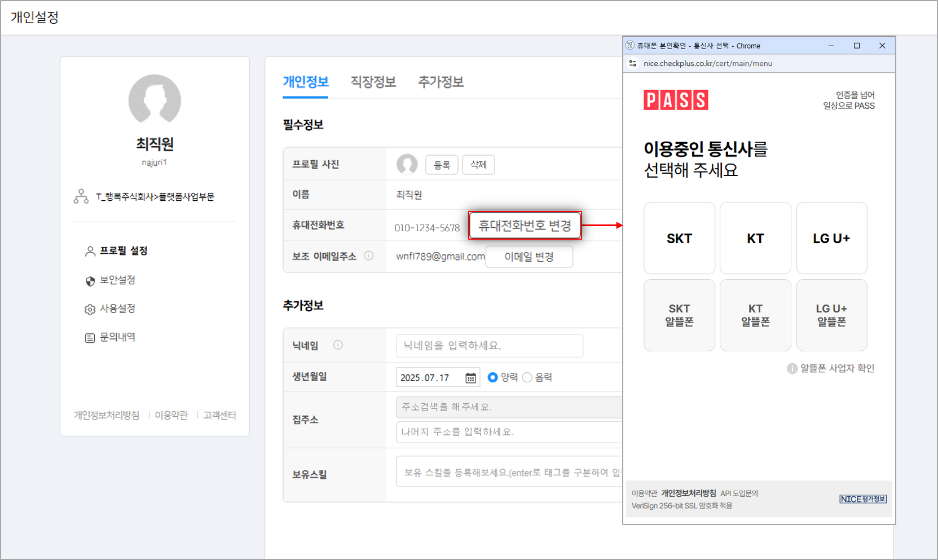This screenshot has height=560, width=938.
Task: Click the 프로필 설정 person icon
Action: tap(90, 251)
